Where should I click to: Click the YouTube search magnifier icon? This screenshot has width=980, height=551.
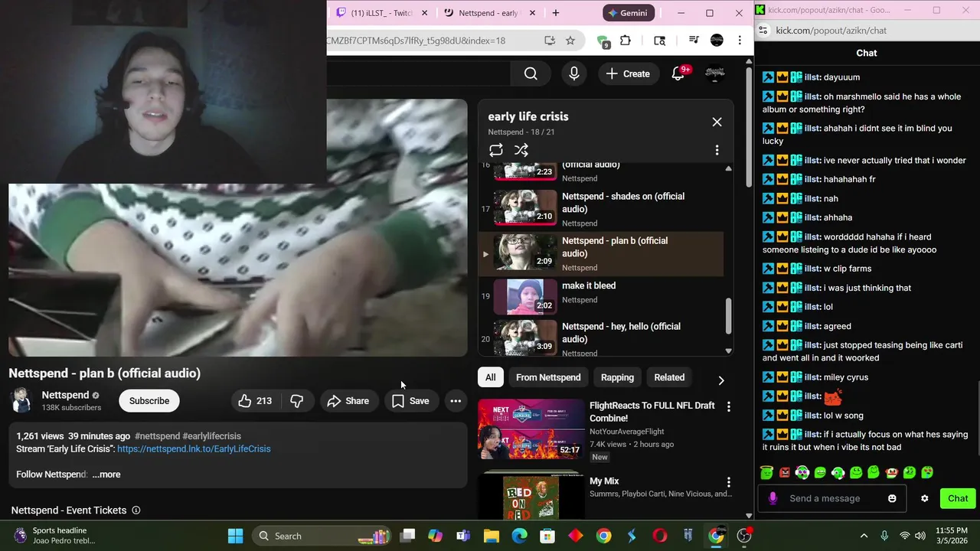531,73
